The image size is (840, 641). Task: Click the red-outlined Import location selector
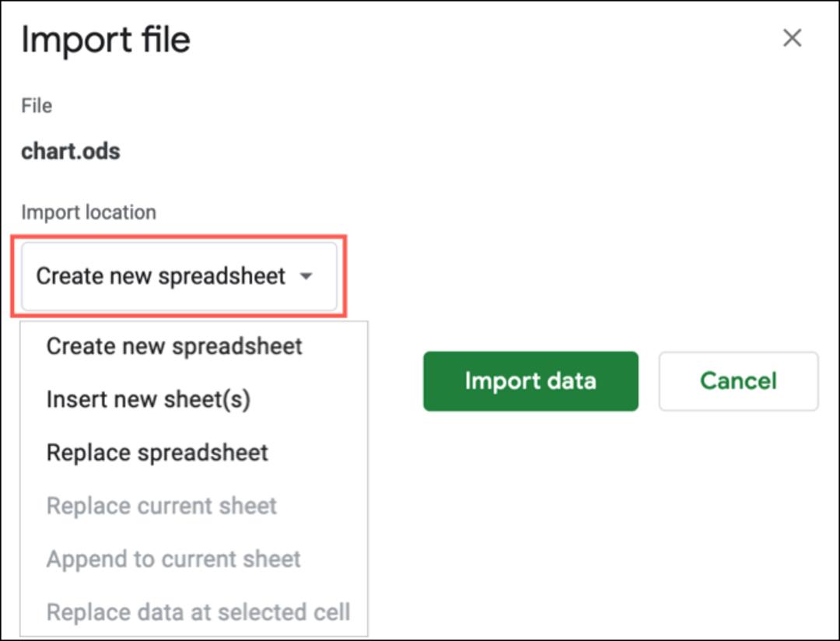pyautogui.click(x=179, y=276)
